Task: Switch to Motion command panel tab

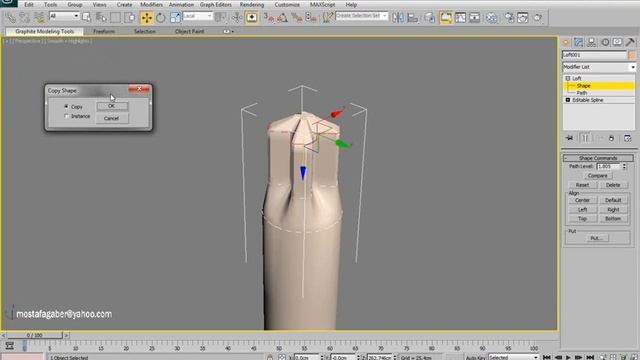Action: pos(605,42)
